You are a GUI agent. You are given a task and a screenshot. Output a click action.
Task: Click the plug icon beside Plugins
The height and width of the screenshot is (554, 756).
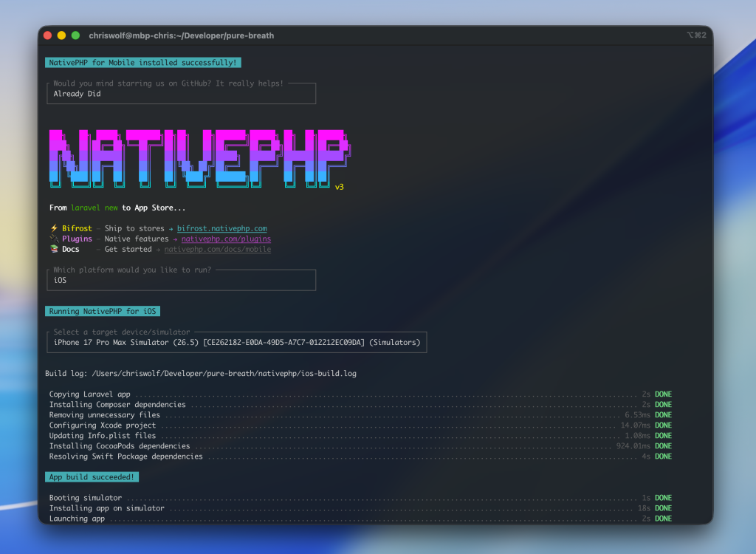click(x=54, y=239)
